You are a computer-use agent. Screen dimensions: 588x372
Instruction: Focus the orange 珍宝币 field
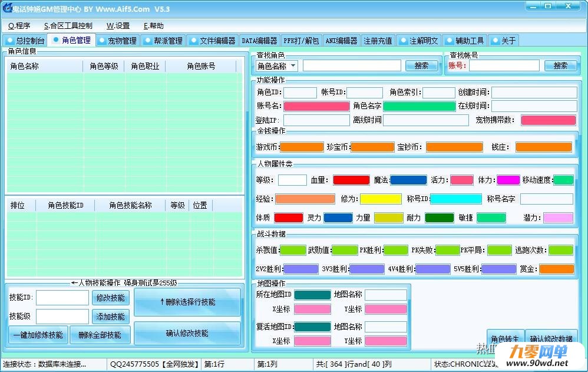tap(372, 147)
